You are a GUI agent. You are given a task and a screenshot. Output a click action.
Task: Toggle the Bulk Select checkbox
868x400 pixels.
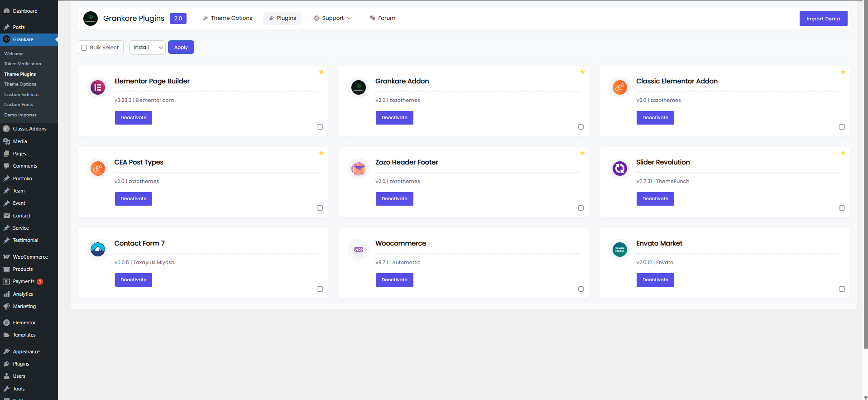click(84, 48)
